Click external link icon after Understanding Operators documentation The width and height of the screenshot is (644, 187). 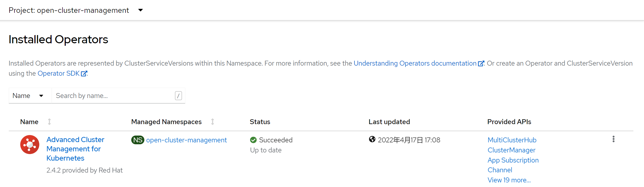click(481, 63)
